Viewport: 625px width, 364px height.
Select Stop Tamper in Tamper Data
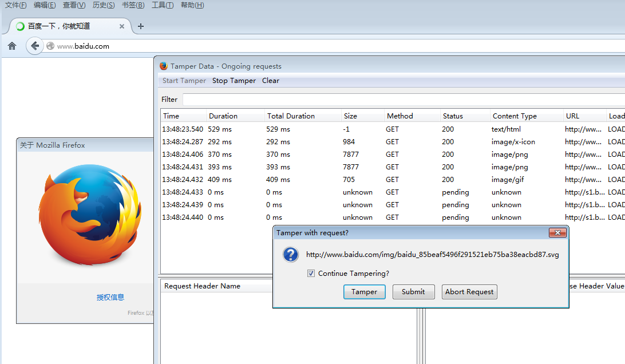[x=234, y=81]
